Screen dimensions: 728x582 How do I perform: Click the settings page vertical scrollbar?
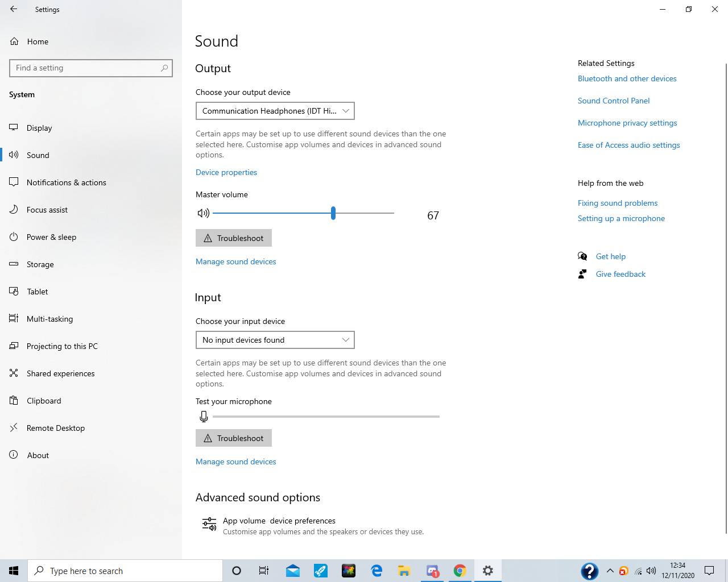click(726, 298)
